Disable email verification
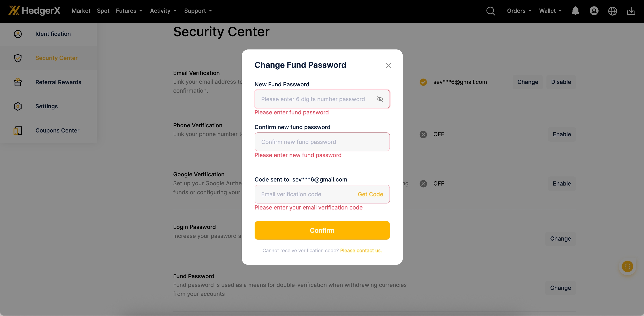The image size is (644, 316). click(x=561, y=82)
